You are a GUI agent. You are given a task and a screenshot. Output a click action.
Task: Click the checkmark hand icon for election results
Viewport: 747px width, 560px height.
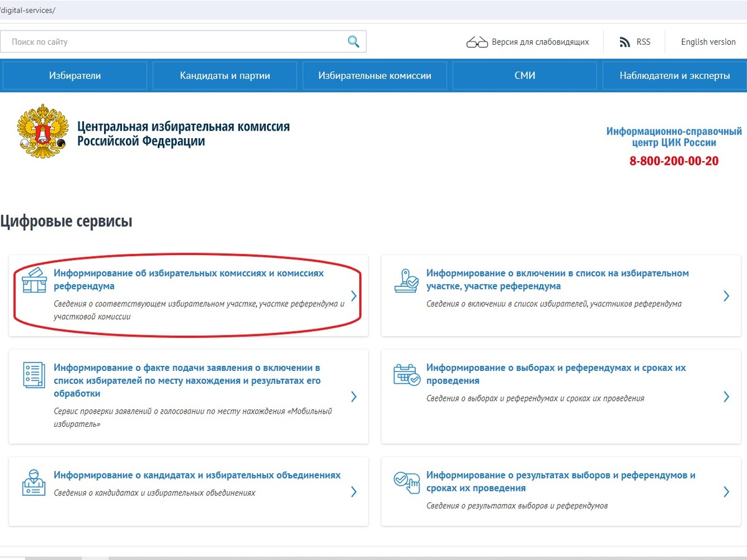coord(406,482)
